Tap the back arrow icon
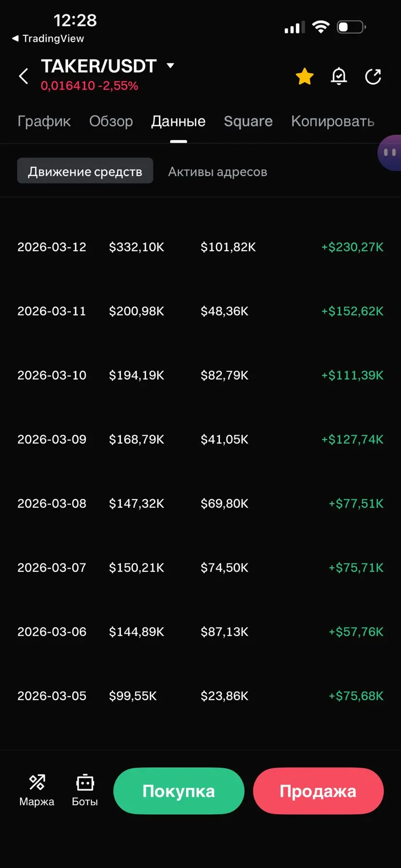401x868 pixels. point(23,76)
